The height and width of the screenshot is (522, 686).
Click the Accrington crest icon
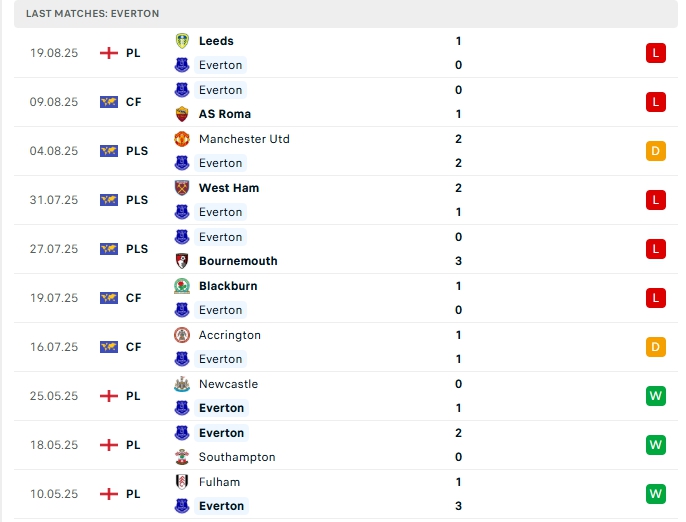[182, 335]
